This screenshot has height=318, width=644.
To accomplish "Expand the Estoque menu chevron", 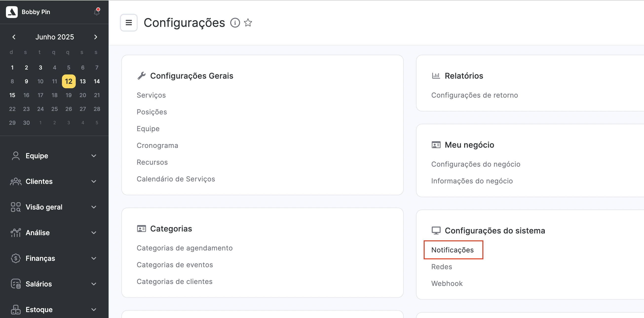I will [x=94, y=310].
